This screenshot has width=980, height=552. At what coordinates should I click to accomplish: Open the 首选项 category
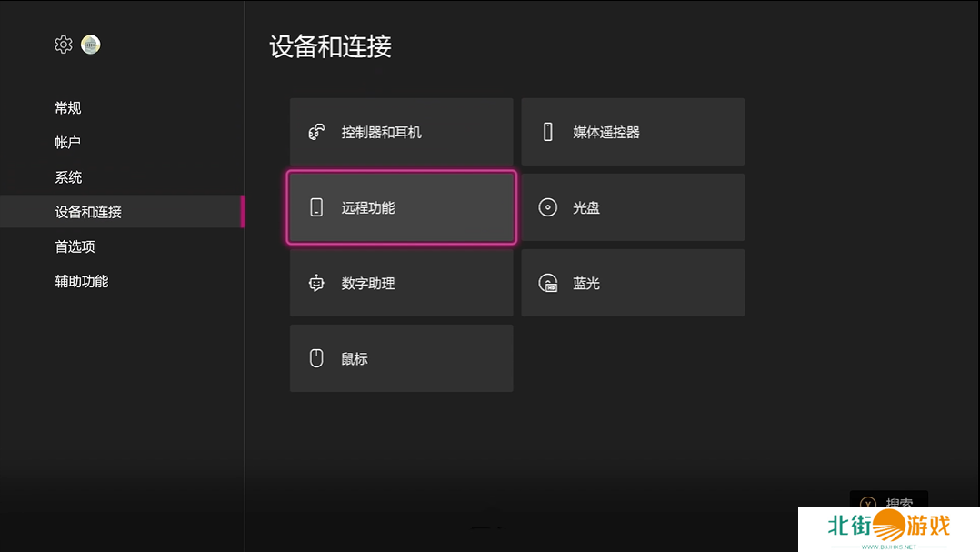75,246
